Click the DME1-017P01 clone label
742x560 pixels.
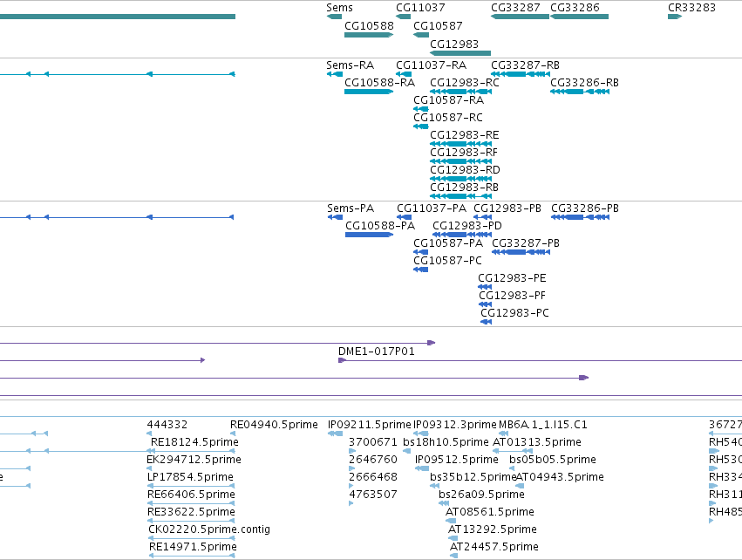point(376,352)
